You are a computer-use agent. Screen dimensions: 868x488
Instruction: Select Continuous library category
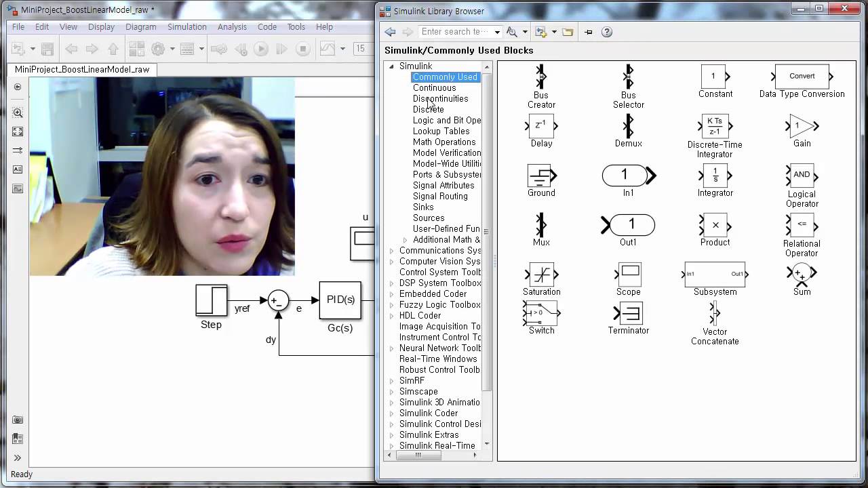(435, 88)
